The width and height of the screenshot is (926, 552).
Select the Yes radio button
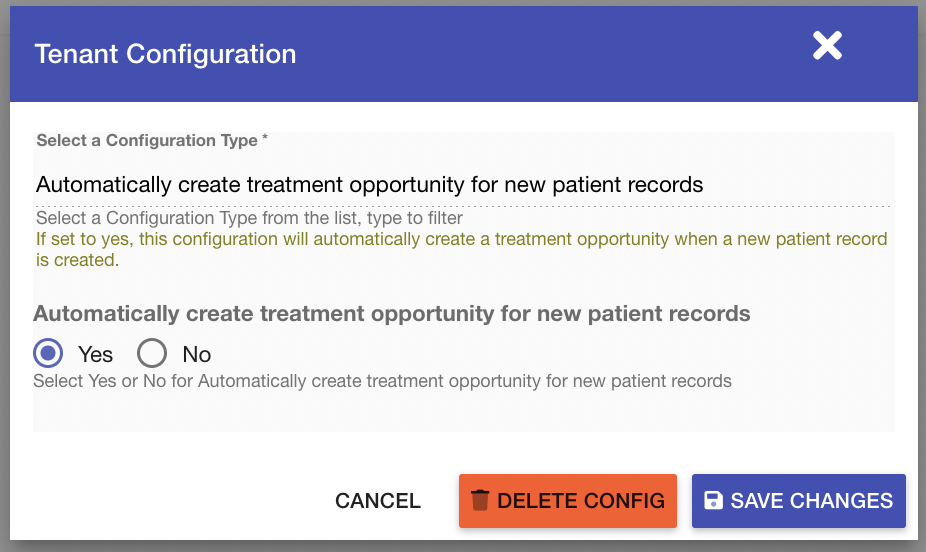48,353
